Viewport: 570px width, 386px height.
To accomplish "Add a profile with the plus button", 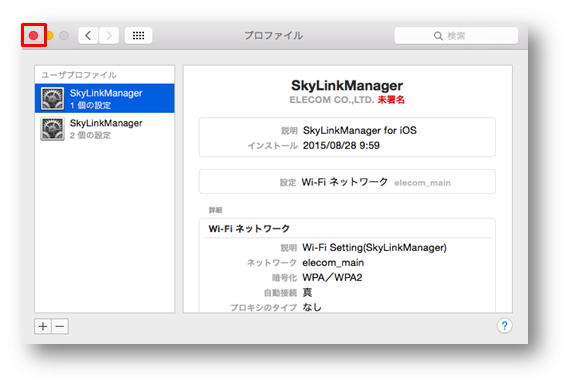I will click(43, 326).
